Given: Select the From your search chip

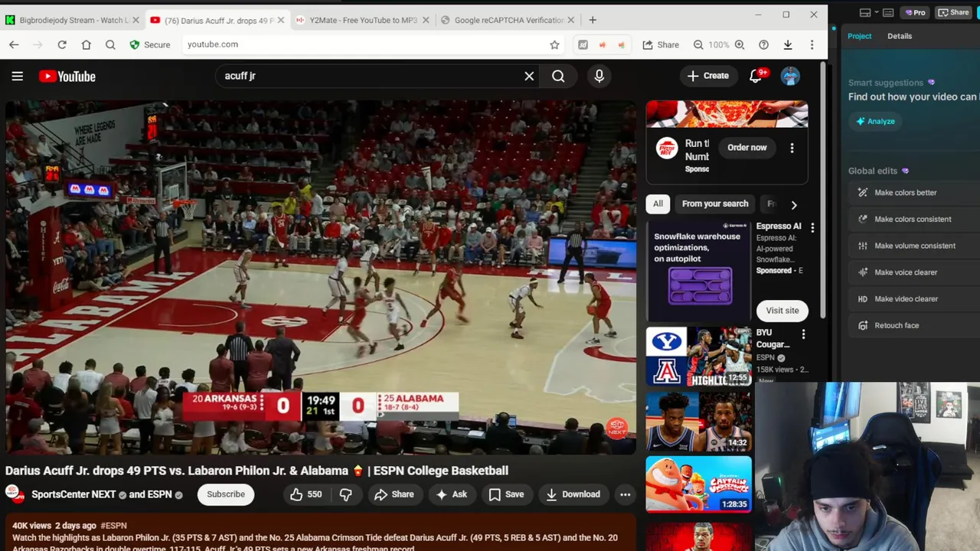Looking at the screenshot, I should [715, 204].
